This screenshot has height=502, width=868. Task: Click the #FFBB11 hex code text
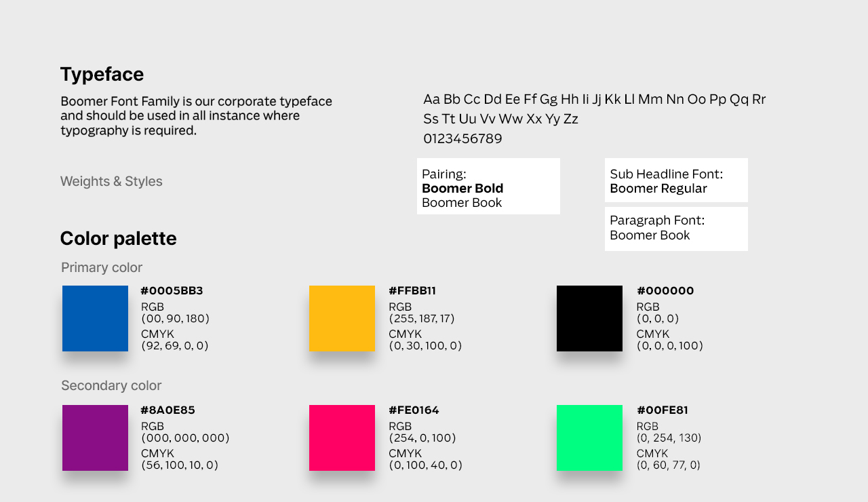412,291
